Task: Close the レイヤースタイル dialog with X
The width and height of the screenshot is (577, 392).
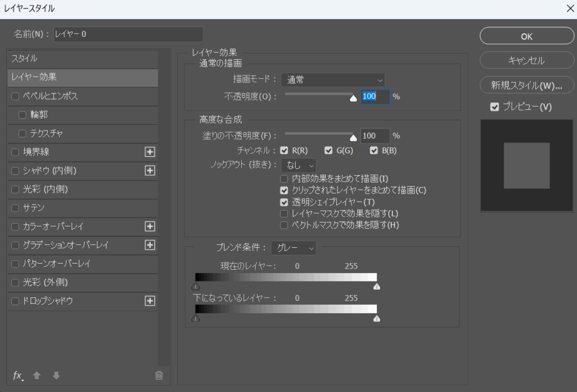Action: pyautogui.click(x=570, y=8)
